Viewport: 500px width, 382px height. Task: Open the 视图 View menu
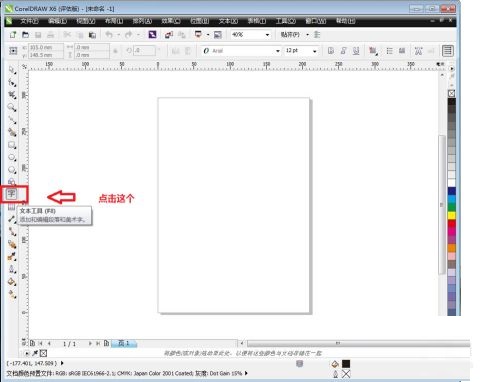(x=86, y=21)
